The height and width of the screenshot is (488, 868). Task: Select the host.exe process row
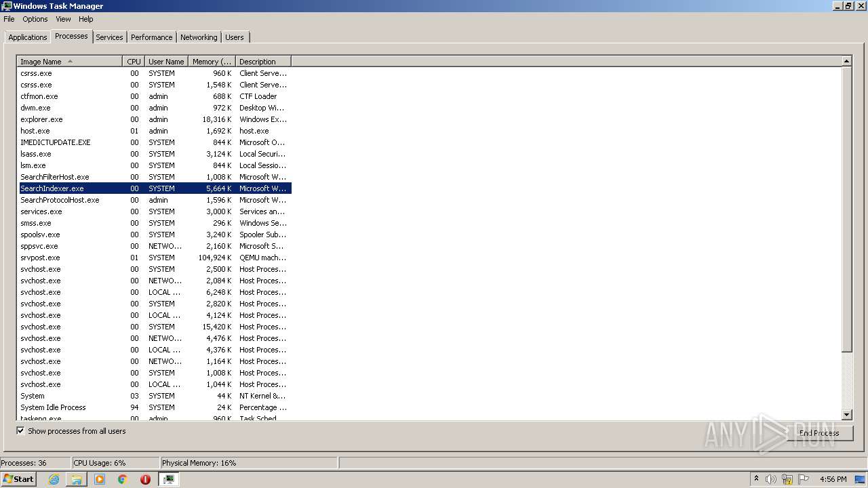(155, 131)
